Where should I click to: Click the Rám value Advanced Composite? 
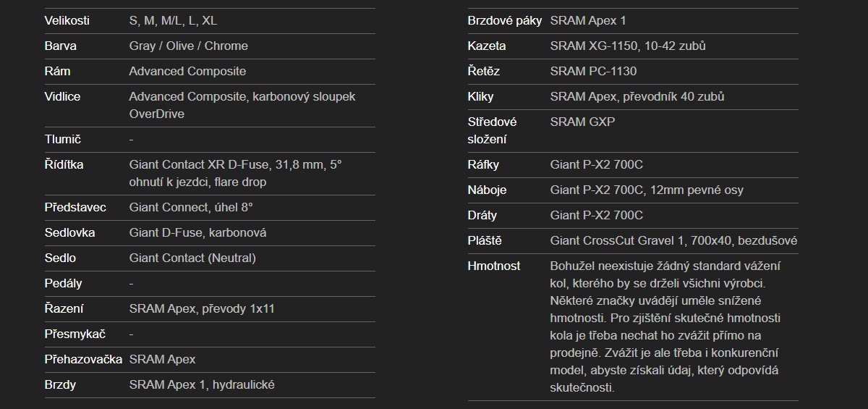pyautogui.click(x=187, y=71)
